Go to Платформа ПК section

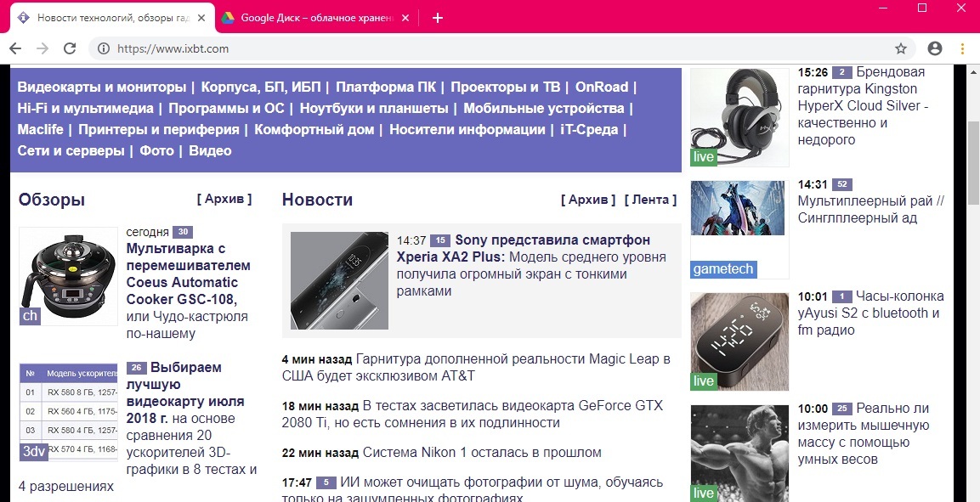coord(386,87)
